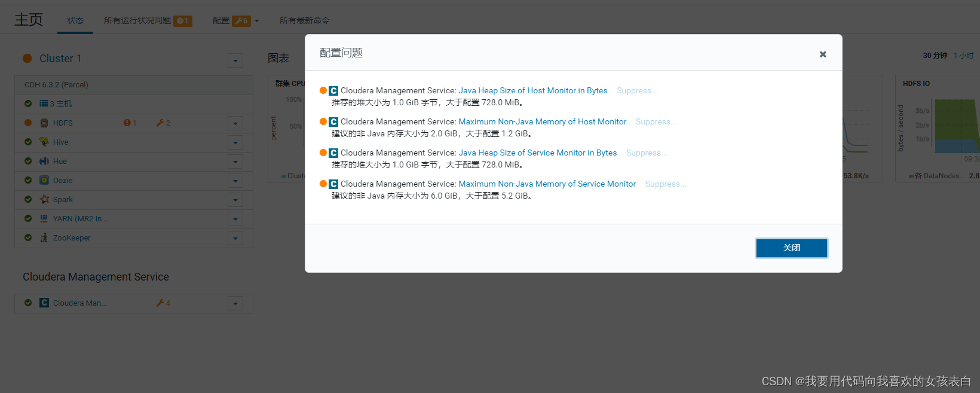Open Java Heap Size of Host Monitor link
This screenshot has height=393, width=980.
pyautogui.click(x=533, y=90)
